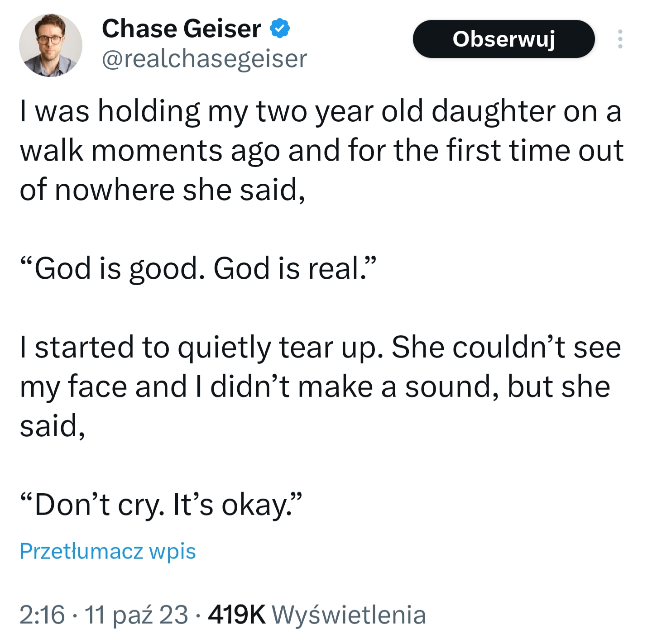
Task: Click the @realchasegeiser handle
Action: tap(204, 59)
